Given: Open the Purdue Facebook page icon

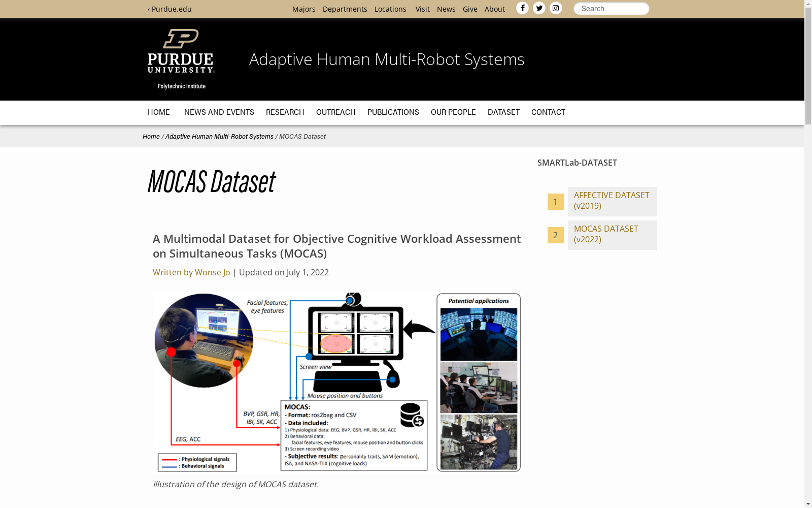Looking at the screenshot, I should click(x=522, y=8).
